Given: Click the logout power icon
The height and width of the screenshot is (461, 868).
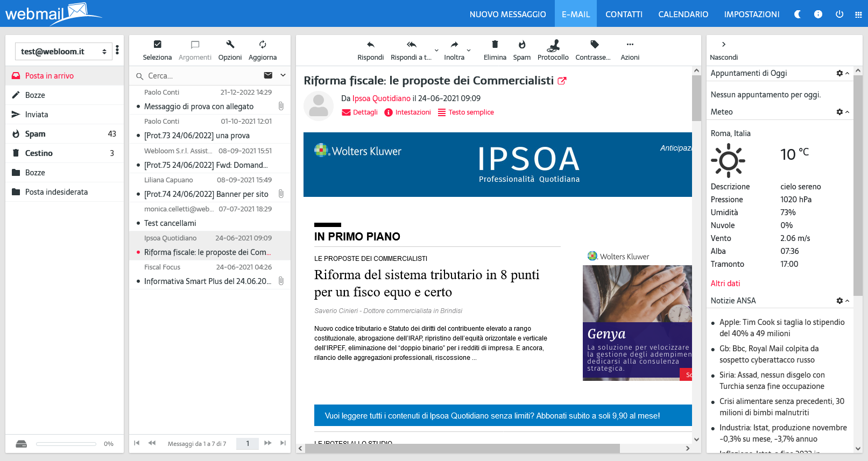Looking at the screenshot, I should click(x=839, y=15).
